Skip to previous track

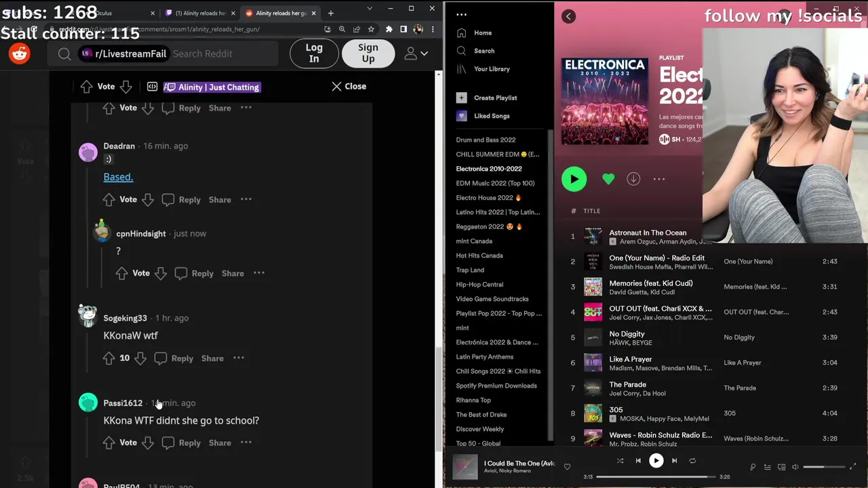pos(638,461)
